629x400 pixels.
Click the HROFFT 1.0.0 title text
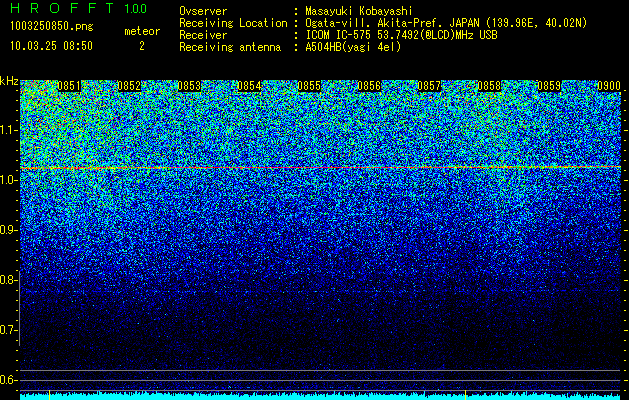click(x=79, y=8)
